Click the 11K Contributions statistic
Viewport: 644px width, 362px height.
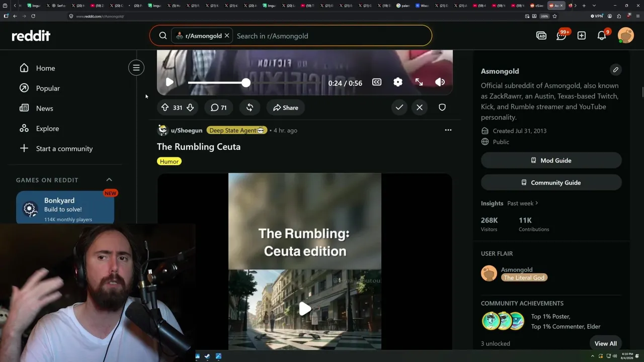534,224
